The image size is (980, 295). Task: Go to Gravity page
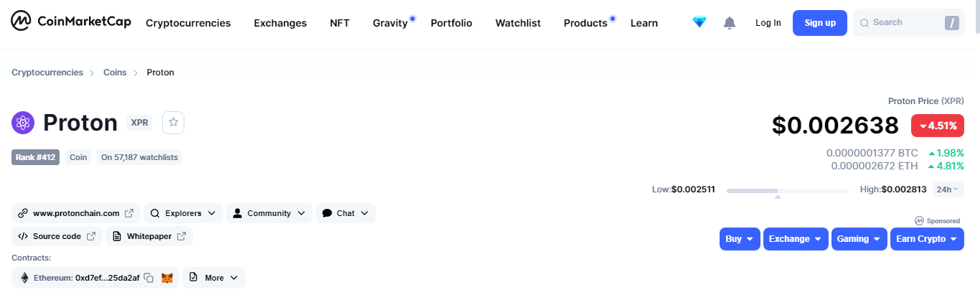point(390,23)
